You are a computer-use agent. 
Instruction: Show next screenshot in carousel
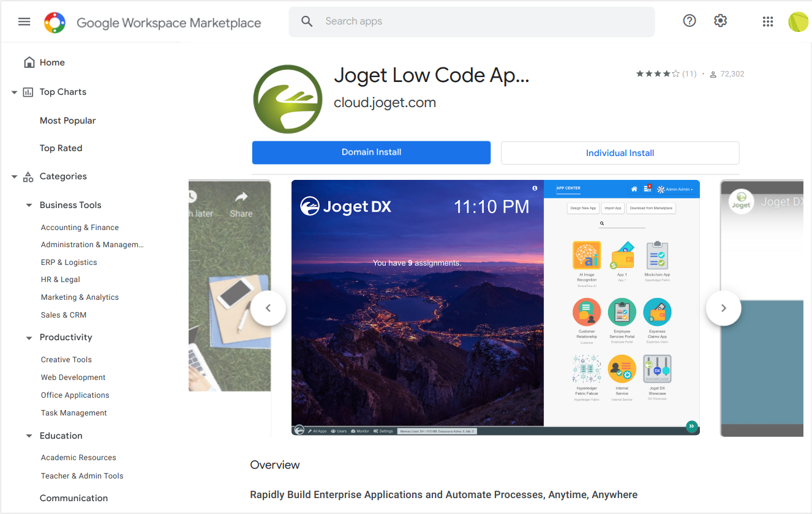(x=723, y=308)
